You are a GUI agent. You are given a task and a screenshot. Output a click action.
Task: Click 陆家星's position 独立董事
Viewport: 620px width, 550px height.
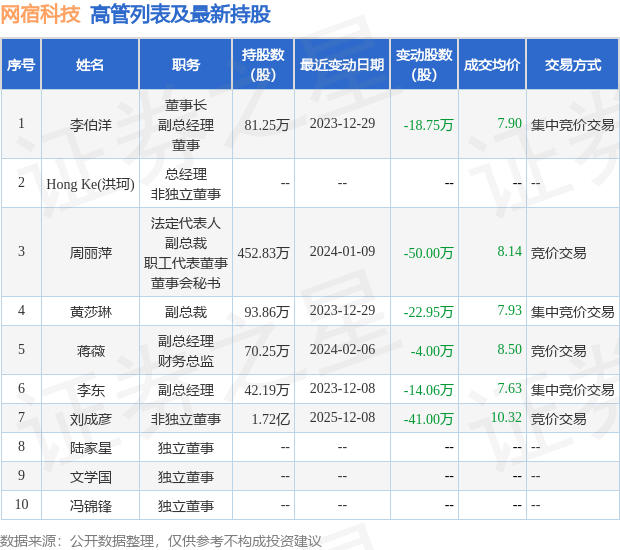tap(186, 448)
